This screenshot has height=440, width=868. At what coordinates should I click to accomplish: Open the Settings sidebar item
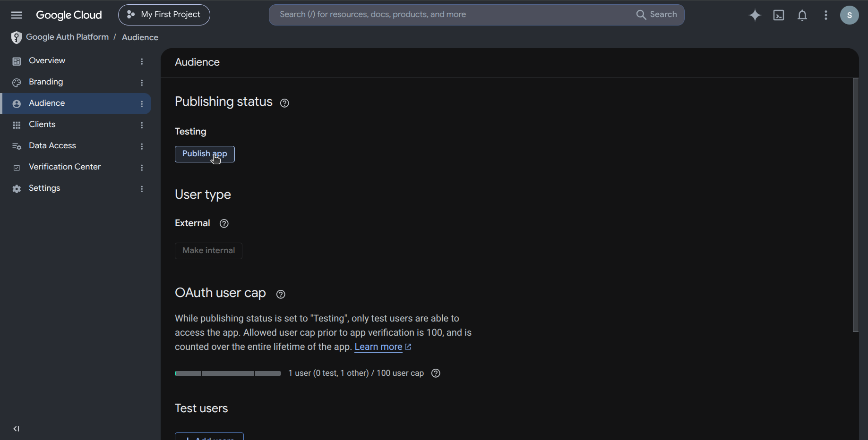click(76, 188)
